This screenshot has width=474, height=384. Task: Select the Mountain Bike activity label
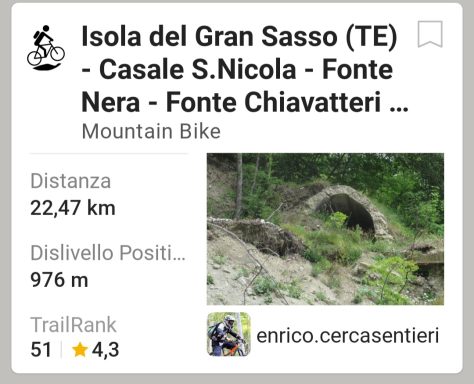(x=151, y=131)
